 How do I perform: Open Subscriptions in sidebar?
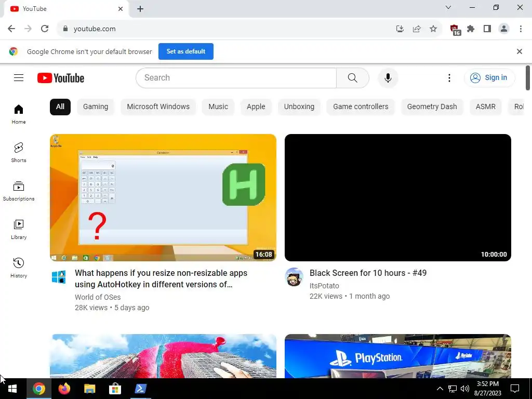(19, 191)
